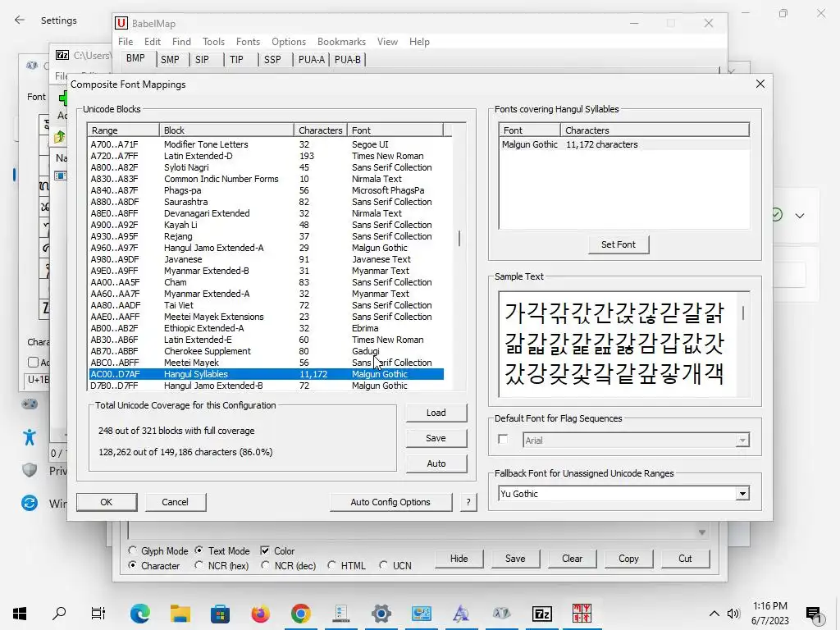Open the Windows Start menu
Screen dimensions: 840x630
coord(20,613)
